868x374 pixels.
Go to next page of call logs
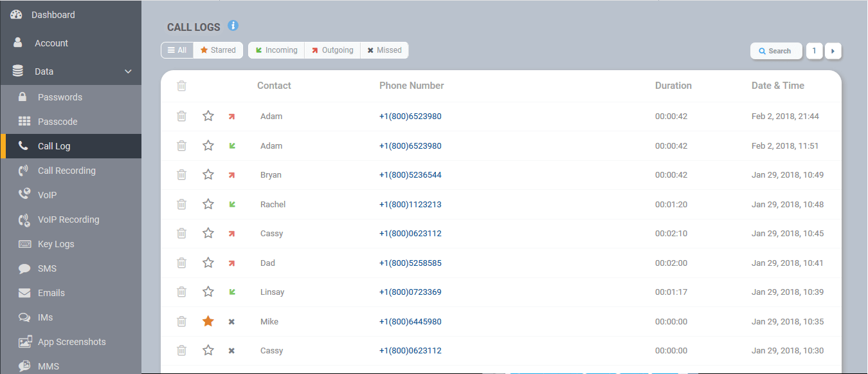point(833,51)
